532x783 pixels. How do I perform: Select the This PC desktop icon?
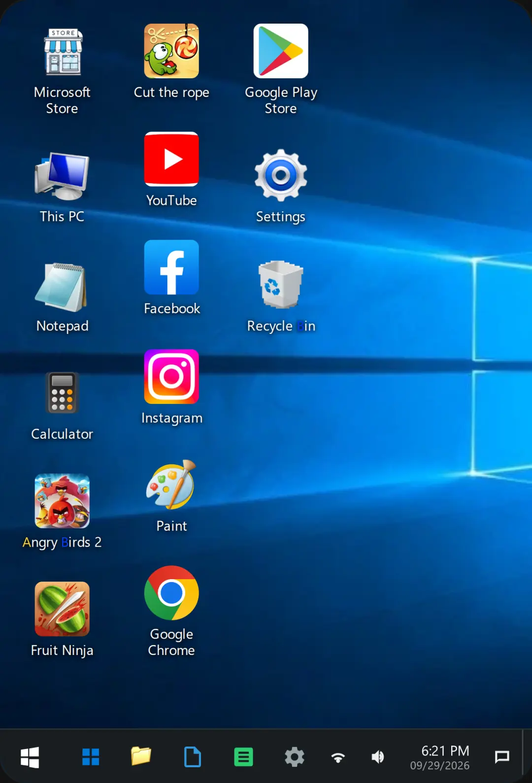(62, 176)
